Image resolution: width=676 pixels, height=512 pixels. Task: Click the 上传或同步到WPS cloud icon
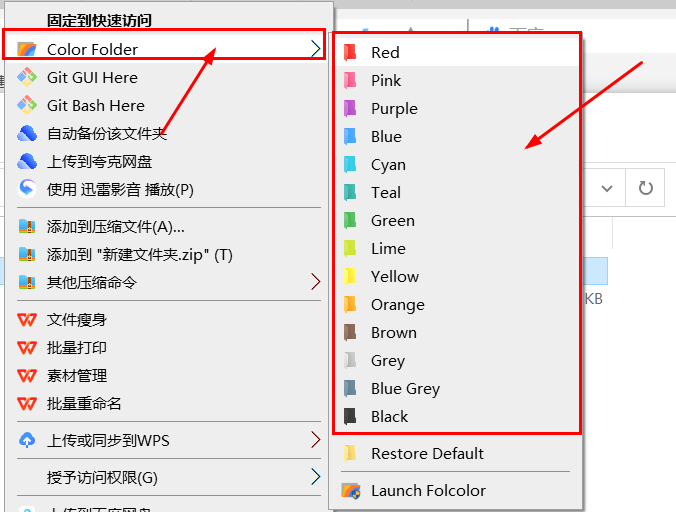pos(27,440)
